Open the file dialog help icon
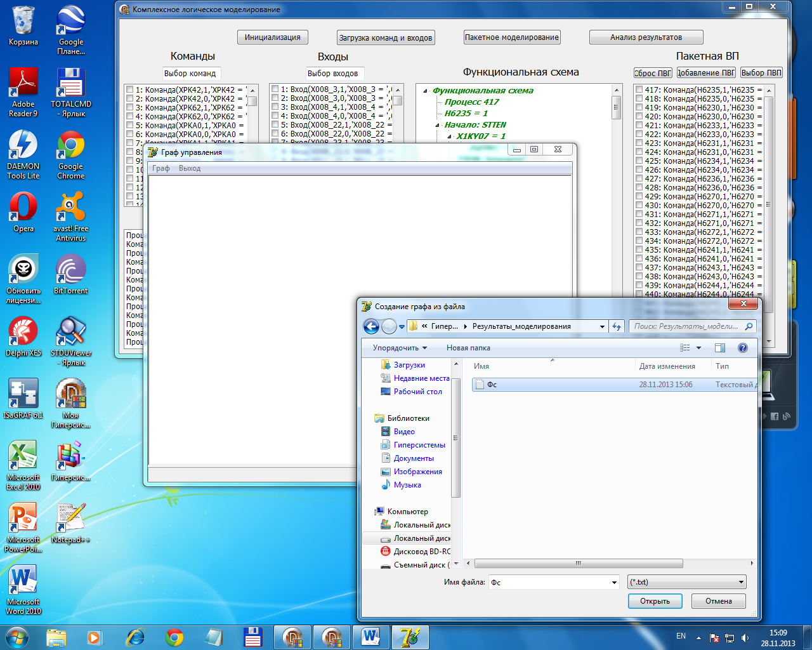This screenshot has width=812, height=650. coord(743,348)
